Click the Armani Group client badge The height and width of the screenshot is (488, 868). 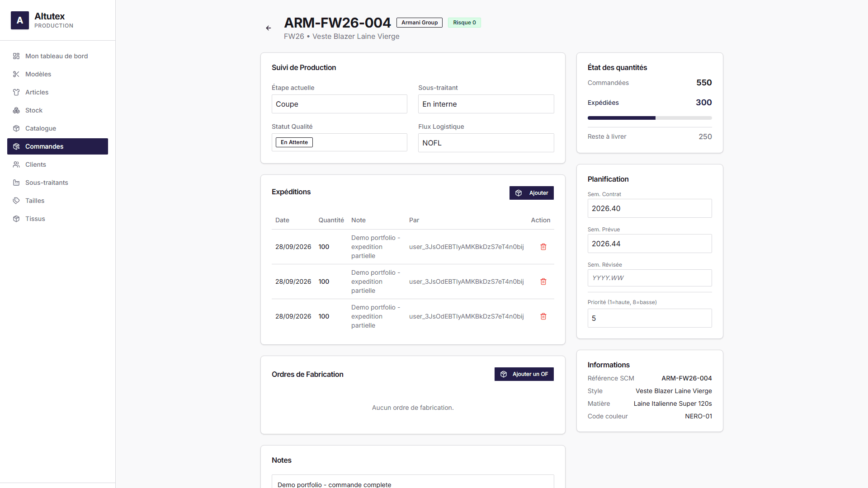pos(420,23)
